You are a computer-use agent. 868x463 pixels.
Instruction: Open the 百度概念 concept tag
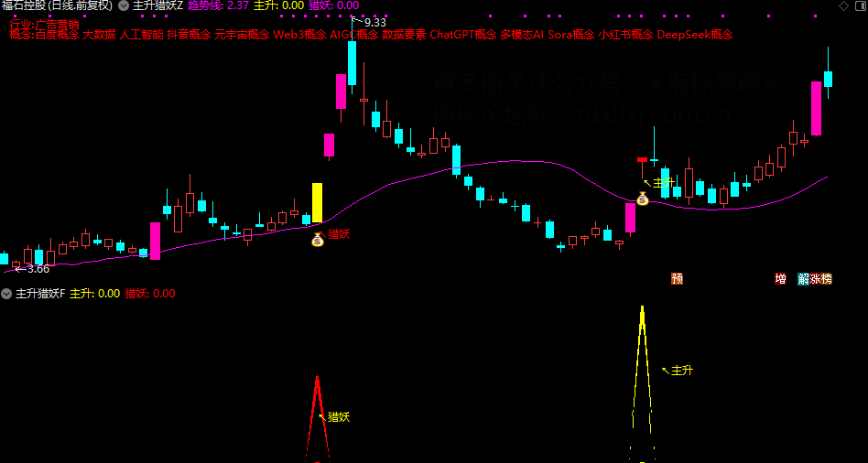58,35
